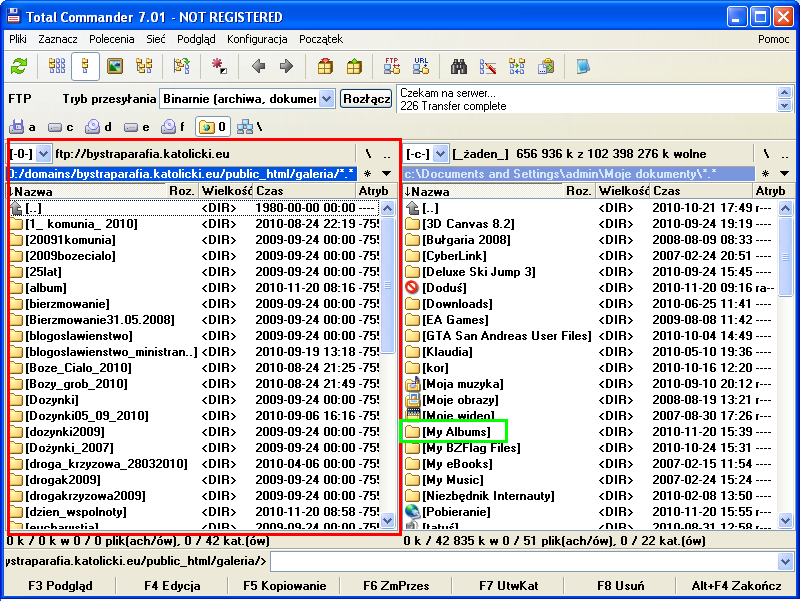This screenshot has height=601, width=800.
Task: Open right panel drive dropdown [-c-]
Action: click(441, 154)
